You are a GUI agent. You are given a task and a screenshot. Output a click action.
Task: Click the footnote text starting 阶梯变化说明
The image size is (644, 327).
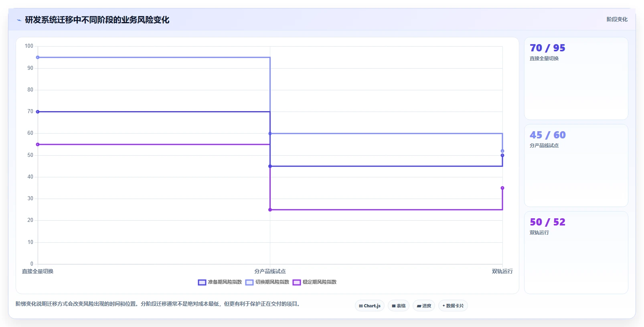coord(158,304)
